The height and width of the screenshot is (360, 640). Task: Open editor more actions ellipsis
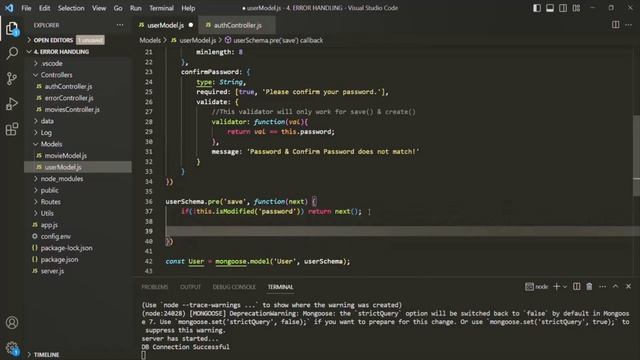tap(629, 25)
